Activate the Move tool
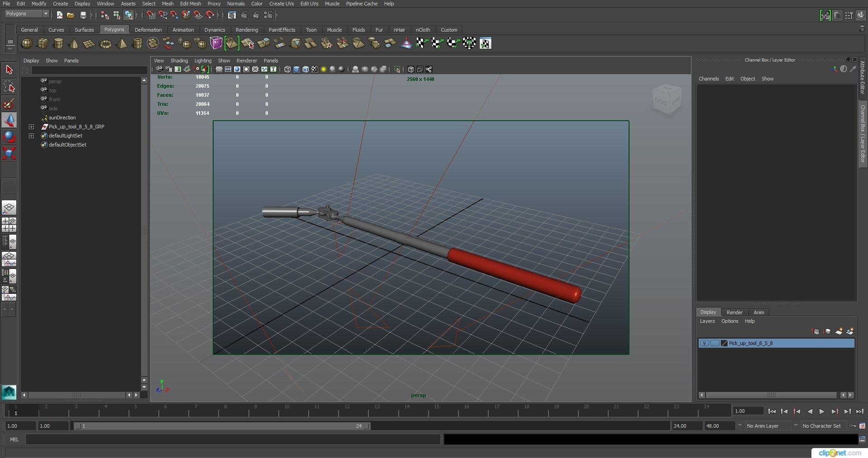This screenshot has width=868, height=458. tap(9, 120)
